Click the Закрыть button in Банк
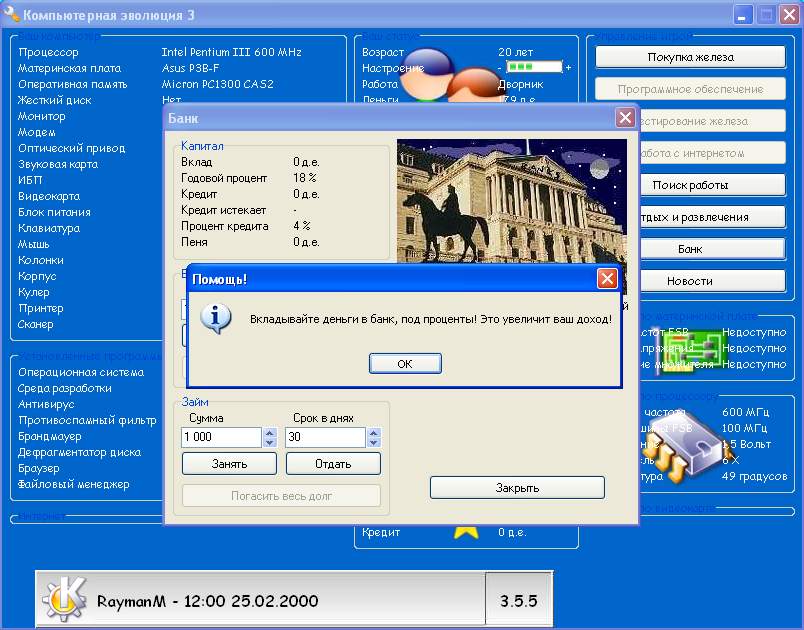 [517, 487]
